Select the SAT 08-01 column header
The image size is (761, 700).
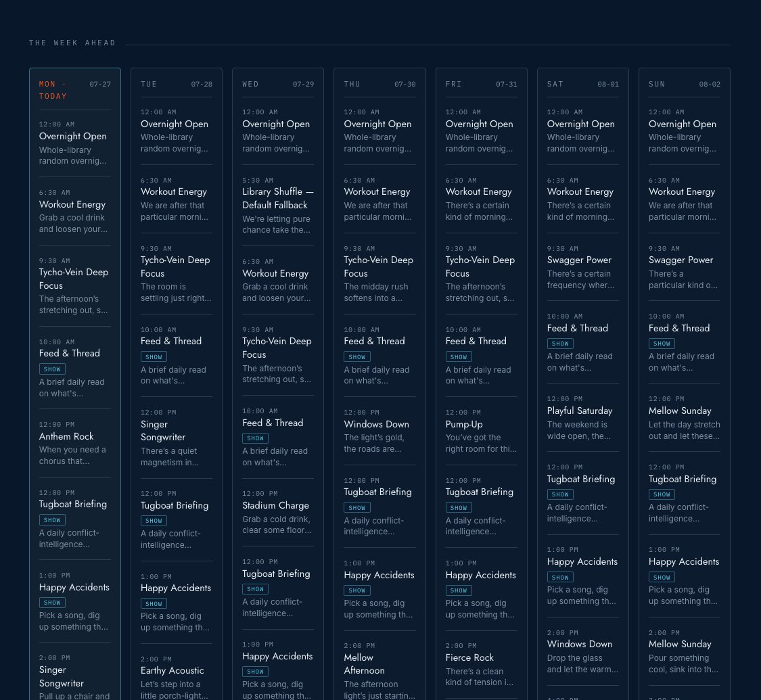pyautogui.click(x=582, y=84)
